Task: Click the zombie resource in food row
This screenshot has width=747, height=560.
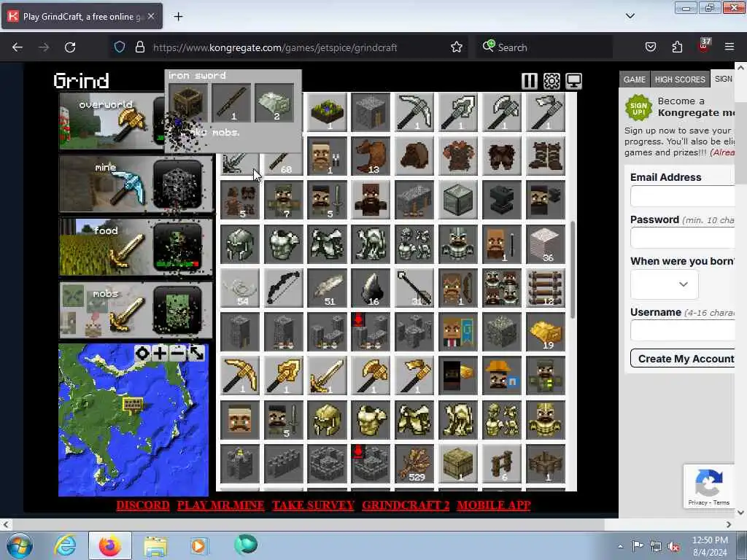Action: [x=177, y=247]
